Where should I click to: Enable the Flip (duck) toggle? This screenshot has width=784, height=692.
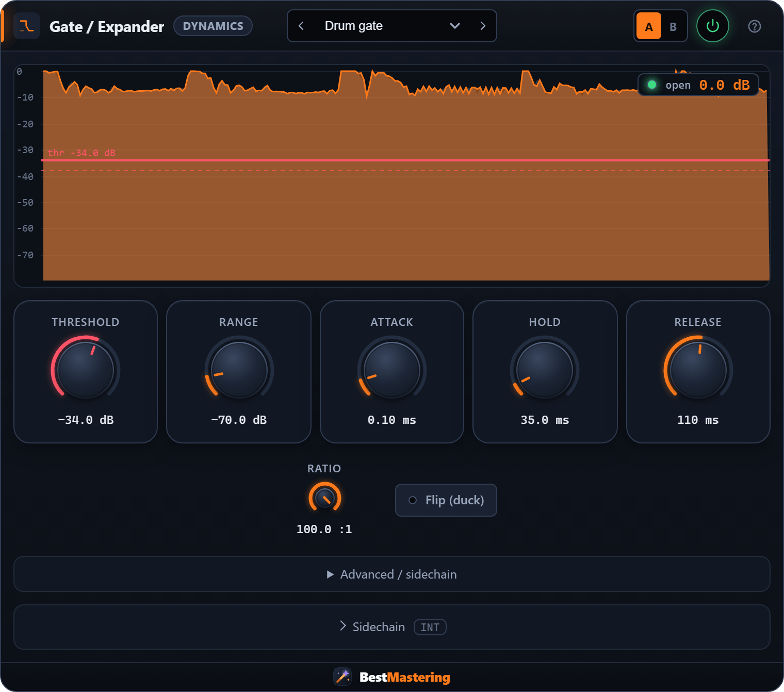(446, 500)
